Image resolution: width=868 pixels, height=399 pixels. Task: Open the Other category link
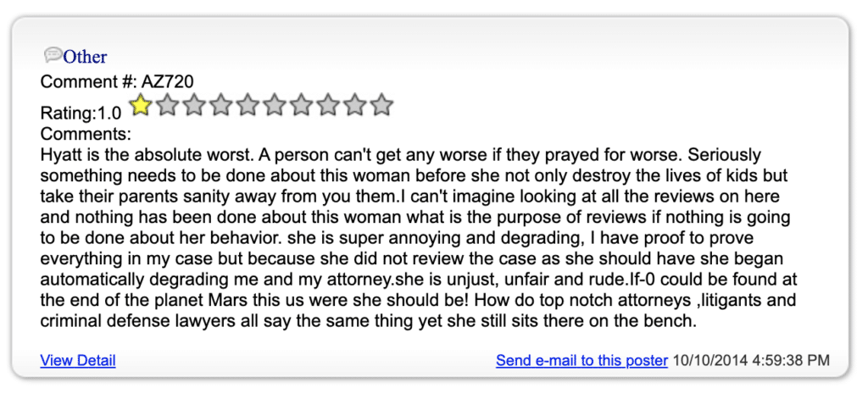[86, 57]
